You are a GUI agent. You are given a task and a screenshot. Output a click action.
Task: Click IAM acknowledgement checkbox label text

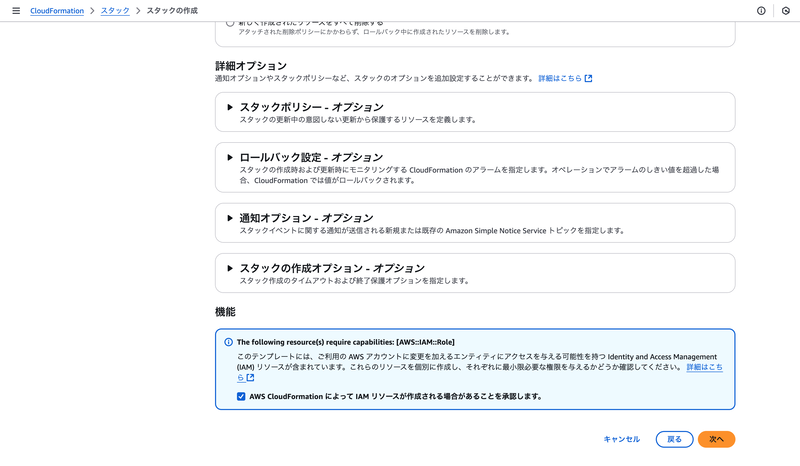396,397
